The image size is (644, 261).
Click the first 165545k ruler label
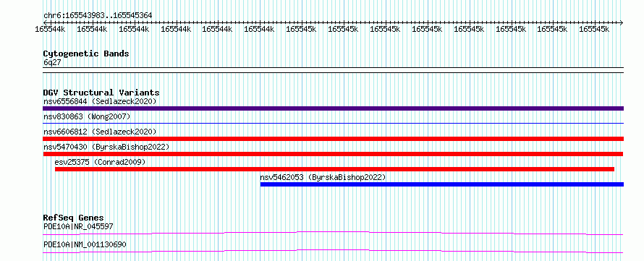pos(302,29)
